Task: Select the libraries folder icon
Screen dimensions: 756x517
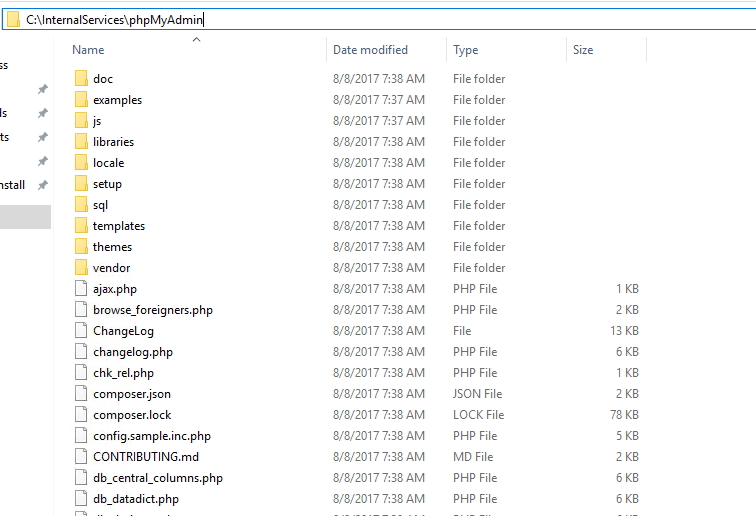Action: point(81,141)
